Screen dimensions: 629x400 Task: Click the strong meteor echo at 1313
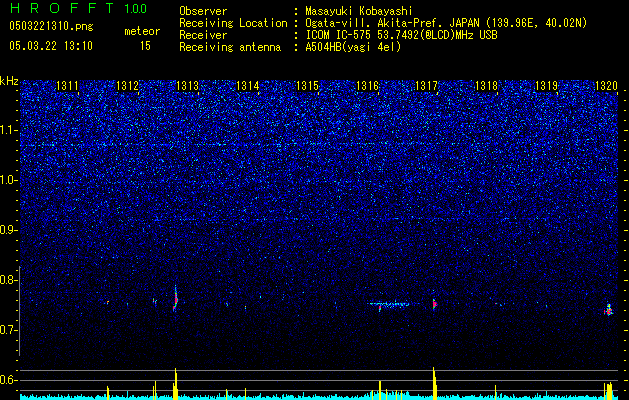tap(175, 299)
